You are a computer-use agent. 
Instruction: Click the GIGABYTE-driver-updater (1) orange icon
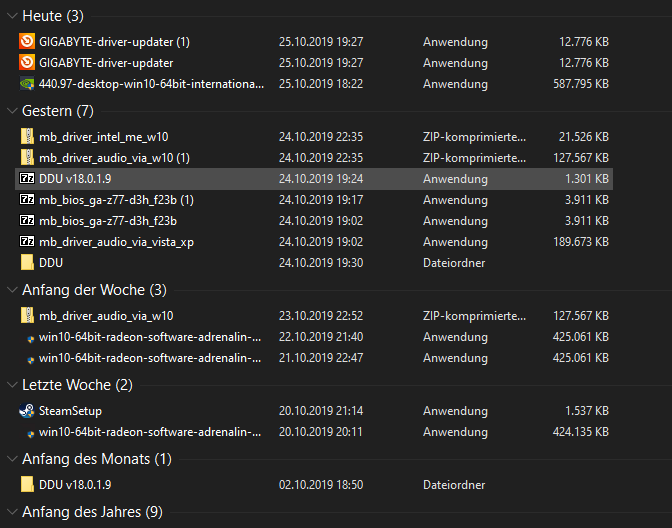pos(27,42)
